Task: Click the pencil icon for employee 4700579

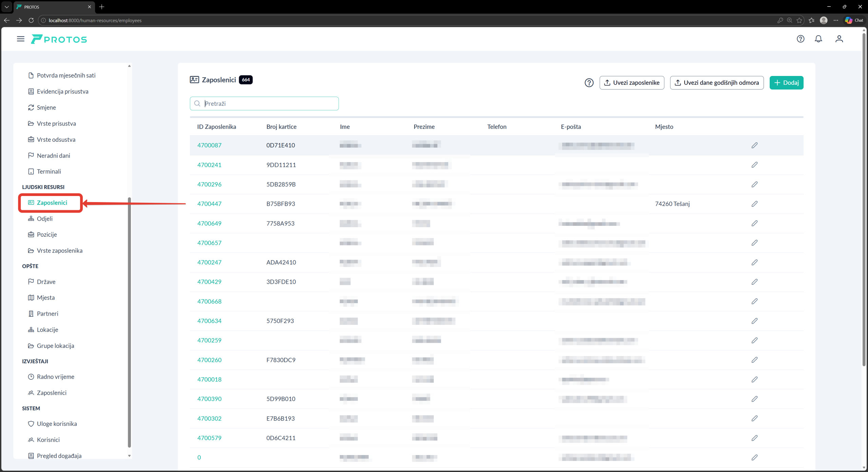Action: pyautogui.click(x=754, y=438)
